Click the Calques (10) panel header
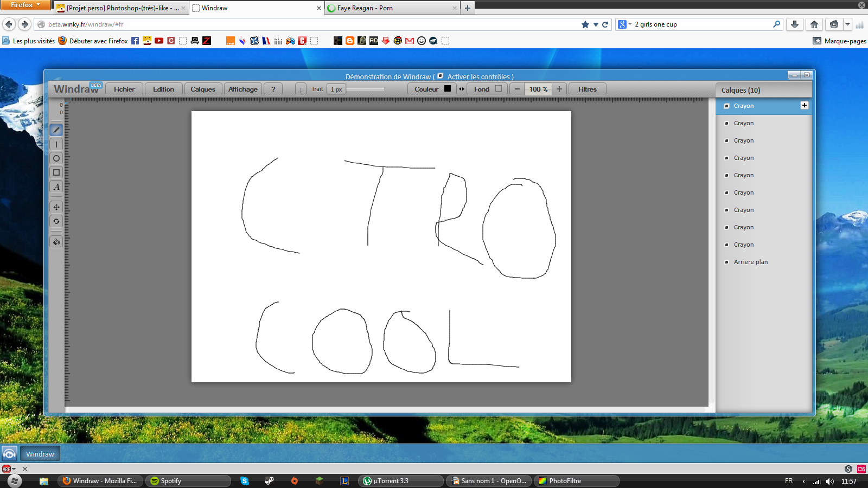Viewport: 868px width, 488px height. pos(764,90)
